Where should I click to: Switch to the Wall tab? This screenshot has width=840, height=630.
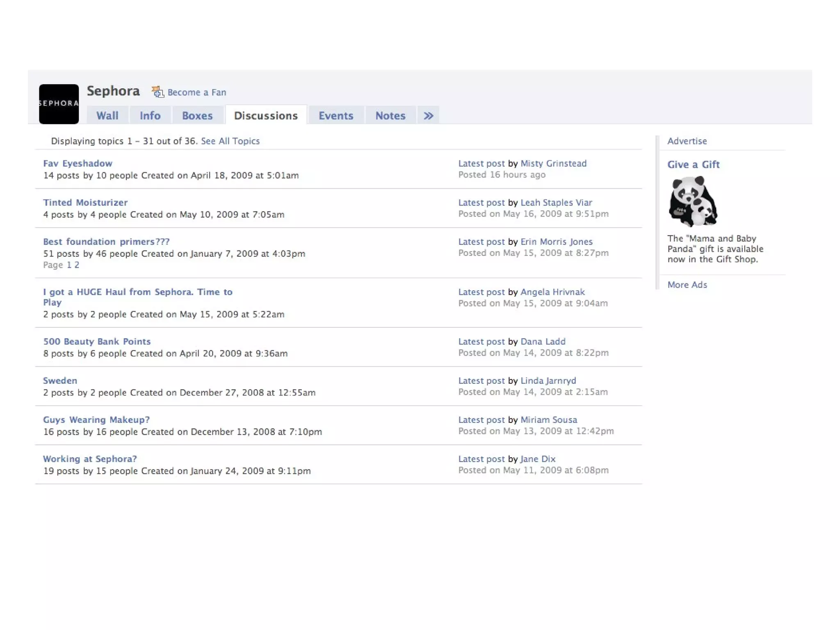pos(107,116)
